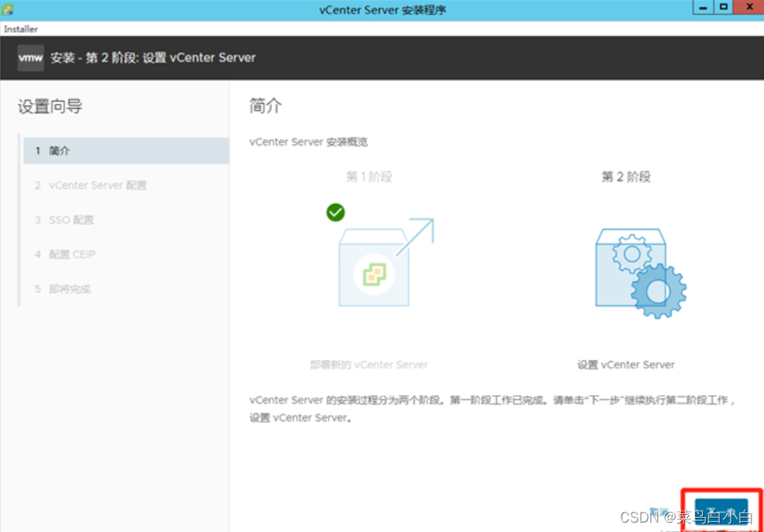Click the 设置 vCenter Server caption under gears
This screenshot has height=532, width=764.
click(626, 365)
